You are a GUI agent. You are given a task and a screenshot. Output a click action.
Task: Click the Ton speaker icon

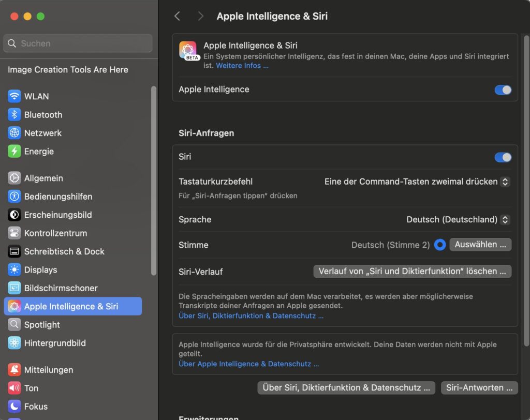tap(14, 388)
